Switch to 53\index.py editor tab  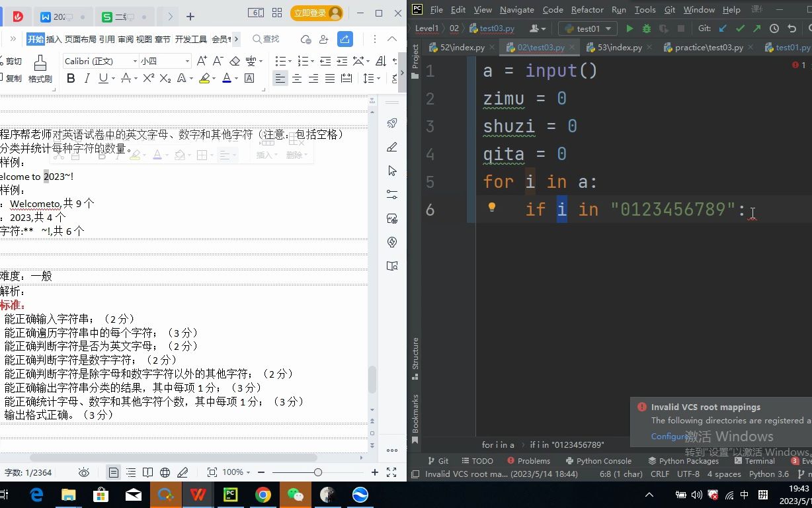point(620,48)
